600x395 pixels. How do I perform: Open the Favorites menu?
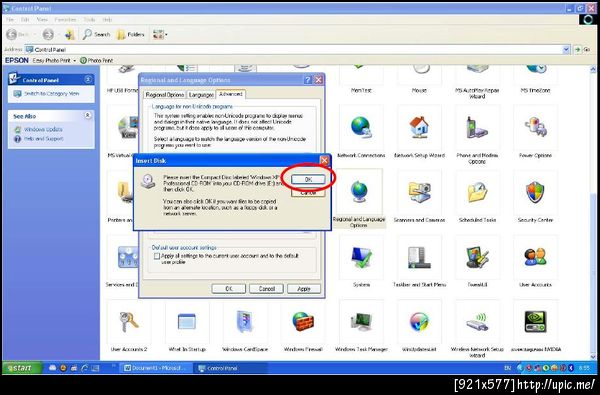65,19
